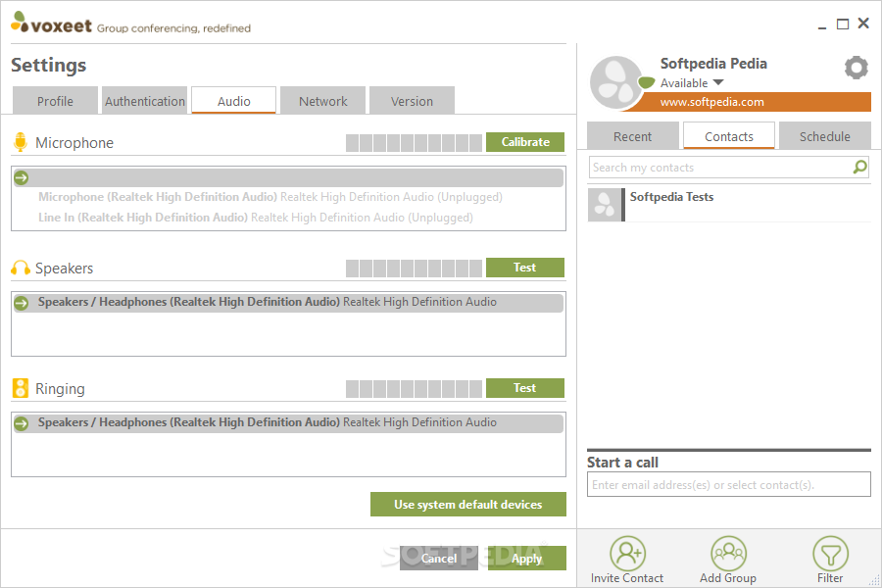Click the Invite Contact icon

627,553
